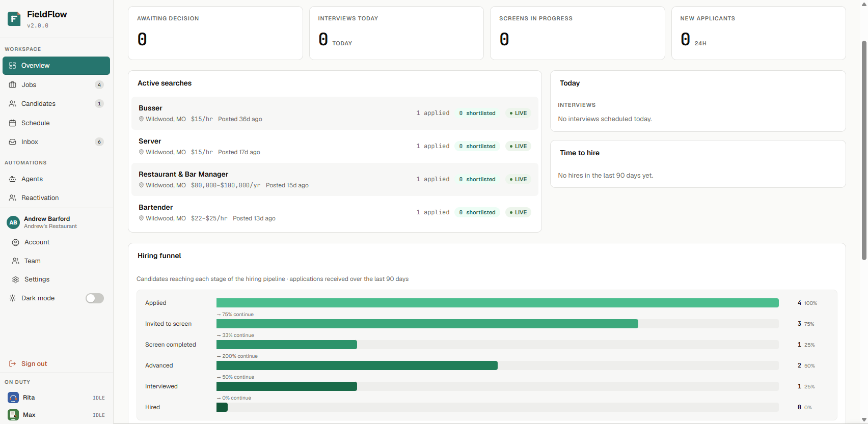
Task: Click the Advanced funnel bar
Action: pos(357,365)
